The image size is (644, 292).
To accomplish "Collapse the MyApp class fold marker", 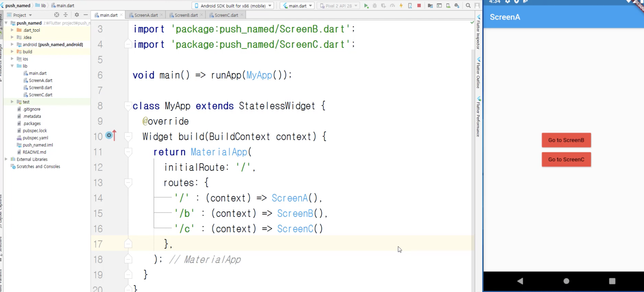I will (128, 106).
